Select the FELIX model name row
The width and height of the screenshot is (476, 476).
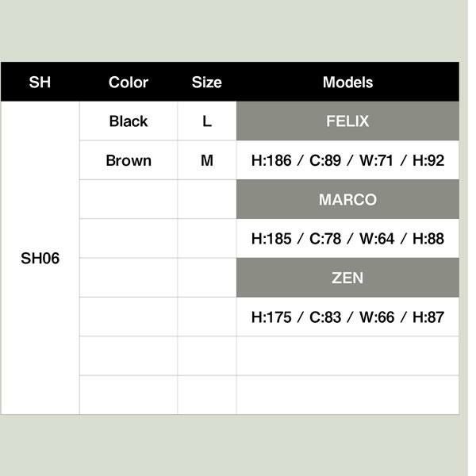point(347,121)
